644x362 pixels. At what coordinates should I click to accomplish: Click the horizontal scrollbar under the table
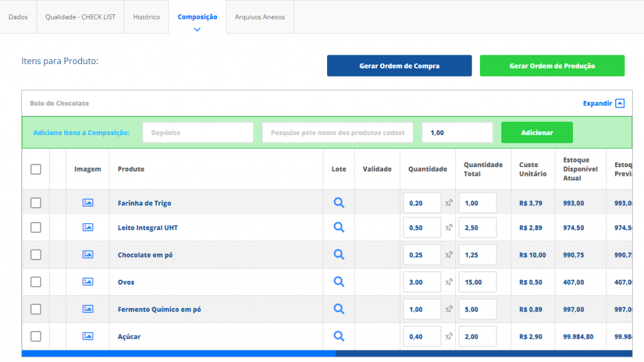(x=179, y=353)
